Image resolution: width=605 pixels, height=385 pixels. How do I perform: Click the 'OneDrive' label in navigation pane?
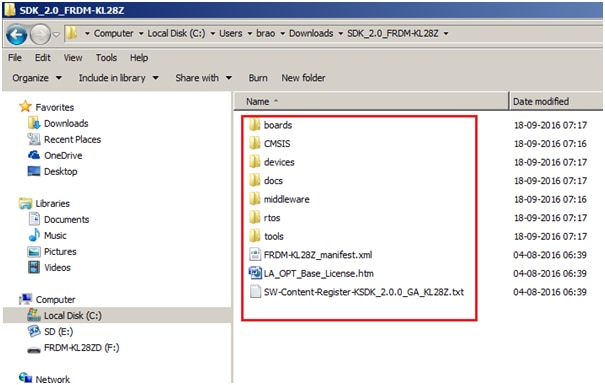click(x=63, y=155)
